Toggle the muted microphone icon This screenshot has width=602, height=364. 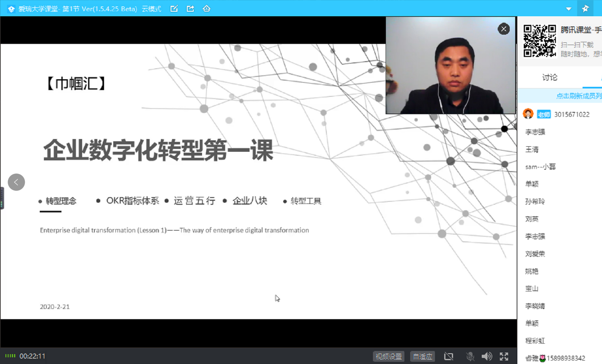tap(470, 356)
